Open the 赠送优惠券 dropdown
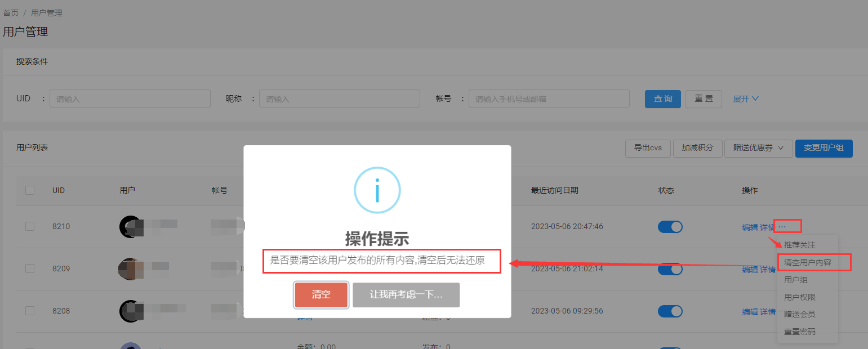The height and width of the screenshot is (349, 868). pos(759,148)
